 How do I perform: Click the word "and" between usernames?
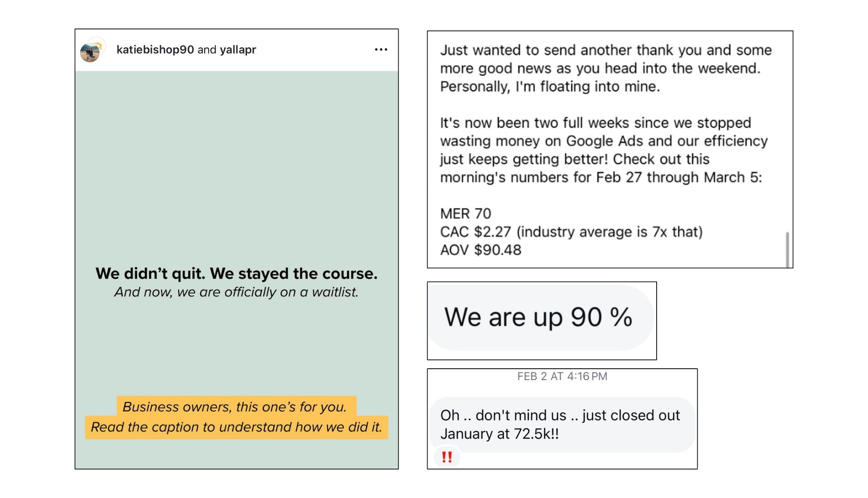click(207, 49)
